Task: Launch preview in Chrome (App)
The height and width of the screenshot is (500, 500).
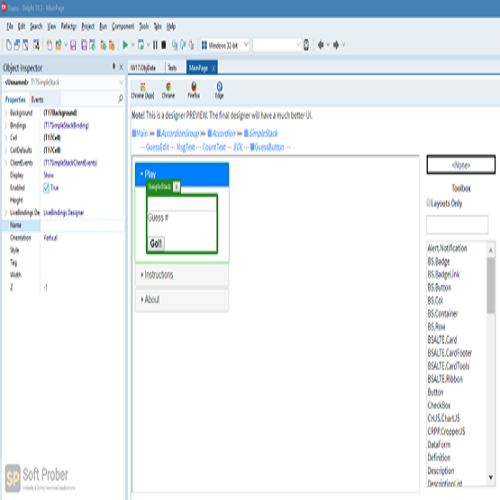Action: 143,91
